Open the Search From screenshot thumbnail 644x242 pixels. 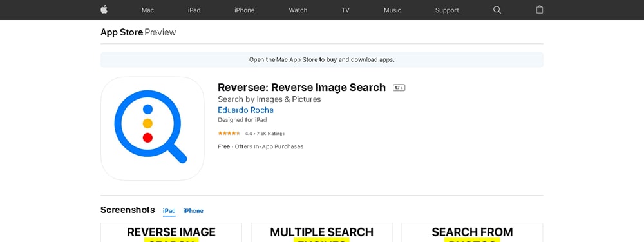pyautogui.click(x=472, y=232)
